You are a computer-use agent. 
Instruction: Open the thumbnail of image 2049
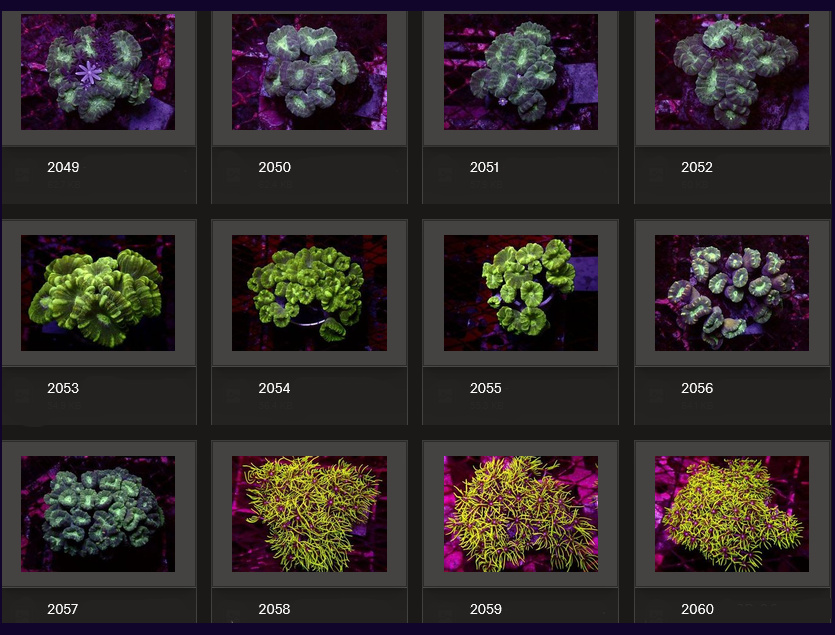coord(98,72)
